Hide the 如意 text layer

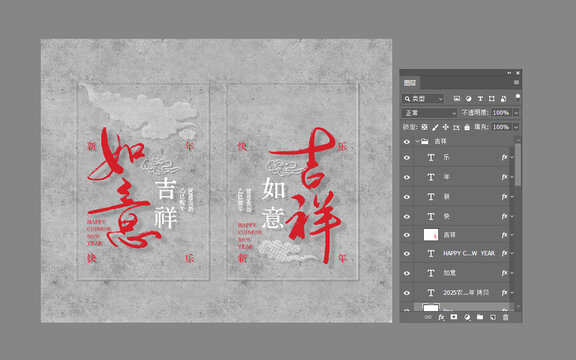coord(407,273)
